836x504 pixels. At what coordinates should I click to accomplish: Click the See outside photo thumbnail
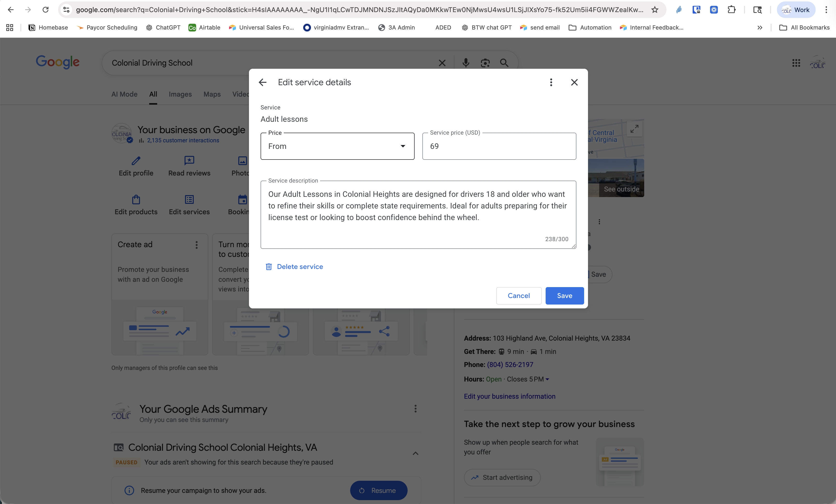616,178
